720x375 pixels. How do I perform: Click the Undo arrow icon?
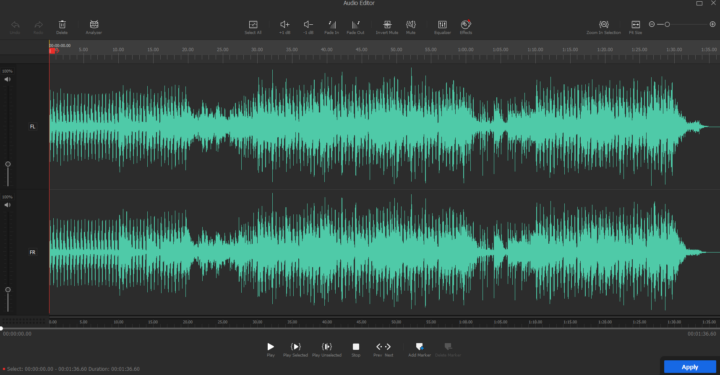click(x=15, y=24)
